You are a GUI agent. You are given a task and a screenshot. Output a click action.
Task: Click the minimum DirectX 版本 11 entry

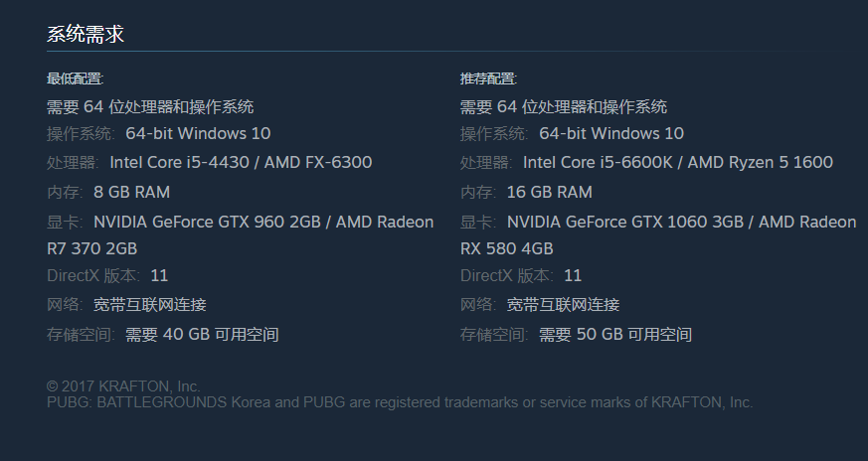[107, 275]
